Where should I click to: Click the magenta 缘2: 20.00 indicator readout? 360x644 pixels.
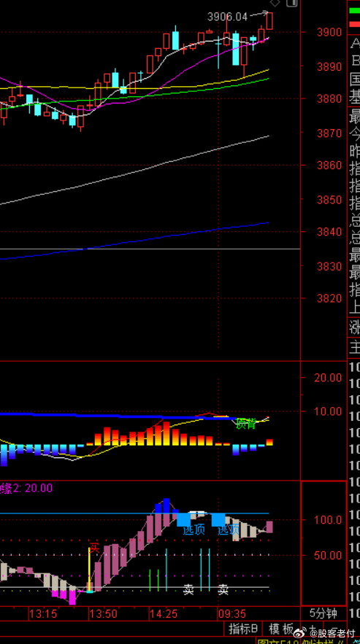(26, 488)
